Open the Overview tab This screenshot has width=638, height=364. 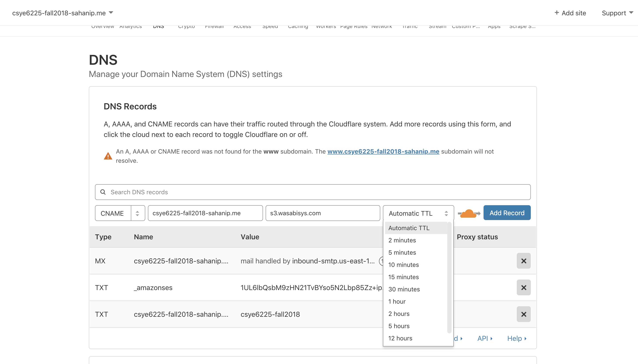click(102, 26)
